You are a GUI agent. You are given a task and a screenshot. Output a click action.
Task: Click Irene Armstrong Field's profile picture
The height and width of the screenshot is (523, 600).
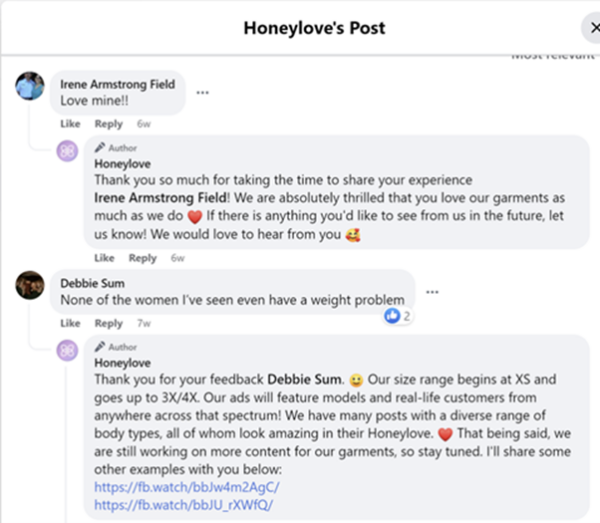pyautogui.click(x=30, y=86)
